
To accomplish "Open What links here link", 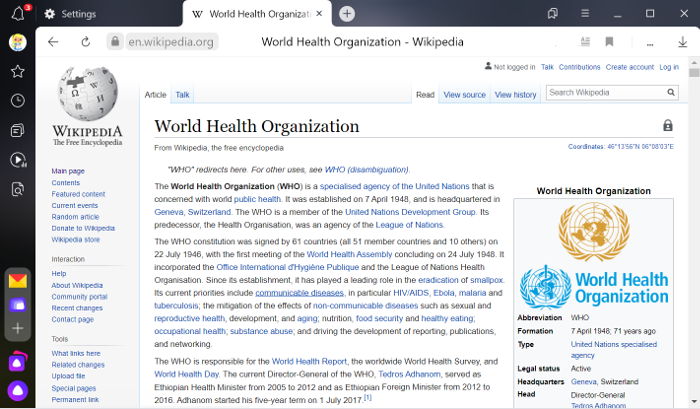I will pyautogui.click(x=75, y=354).
